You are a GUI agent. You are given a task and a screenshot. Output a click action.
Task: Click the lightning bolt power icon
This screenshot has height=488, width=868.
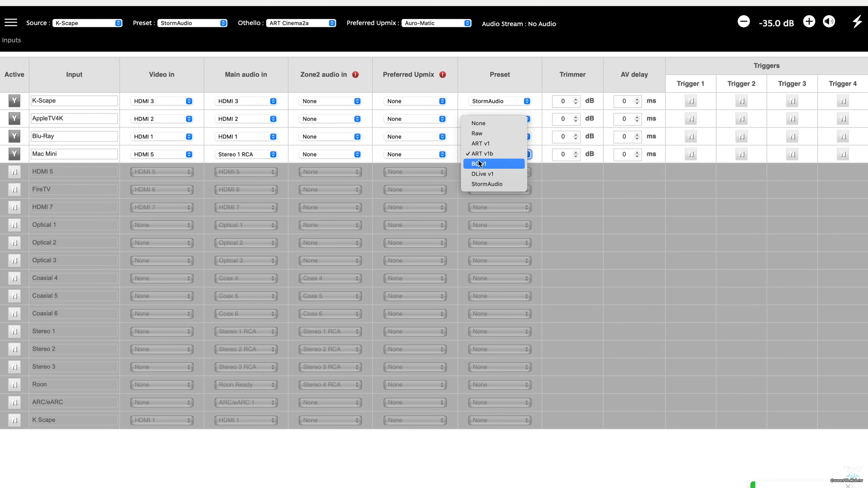pyautogui.click(x=857, y=22)
